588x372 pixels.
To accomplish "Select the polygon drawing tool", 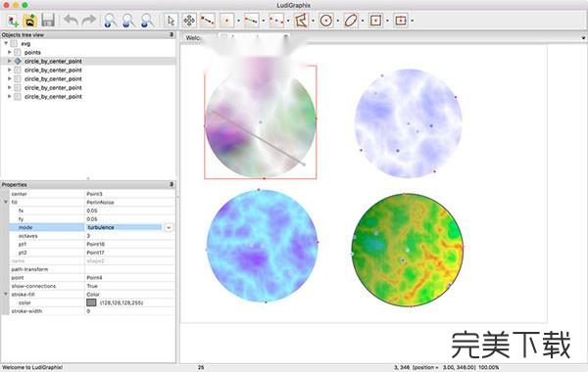I will [x=301, y=21].
